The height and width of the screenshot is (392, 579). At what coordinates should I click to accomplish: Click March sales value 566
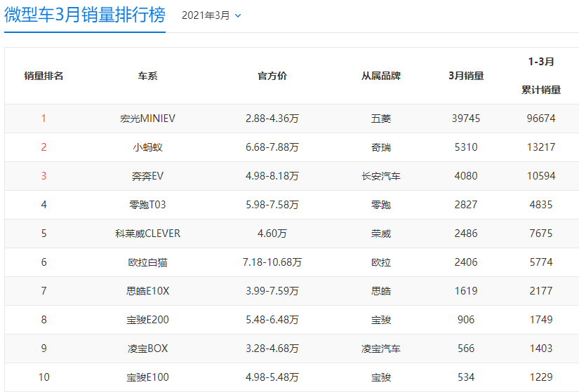pos(466,349)
